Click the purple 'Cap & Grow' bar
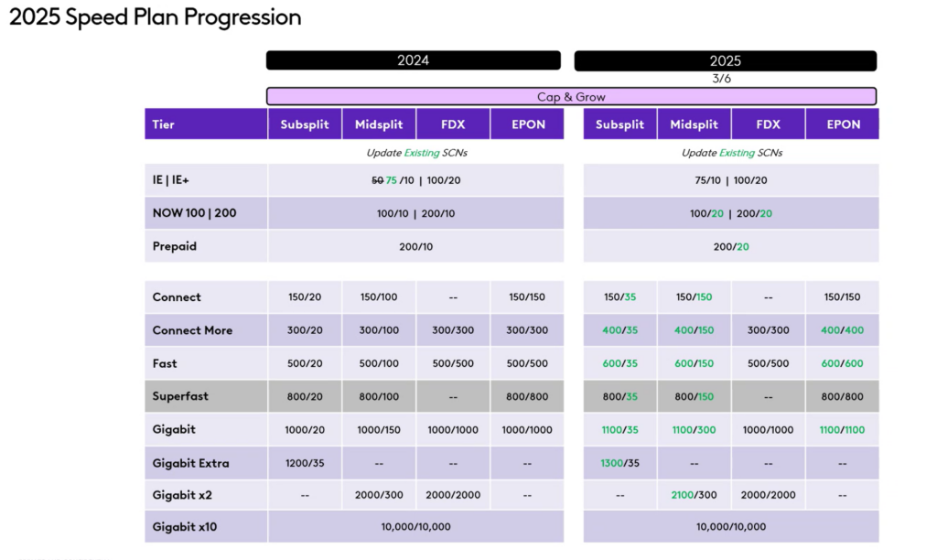The image size is (937, 560). click(571, 96)
